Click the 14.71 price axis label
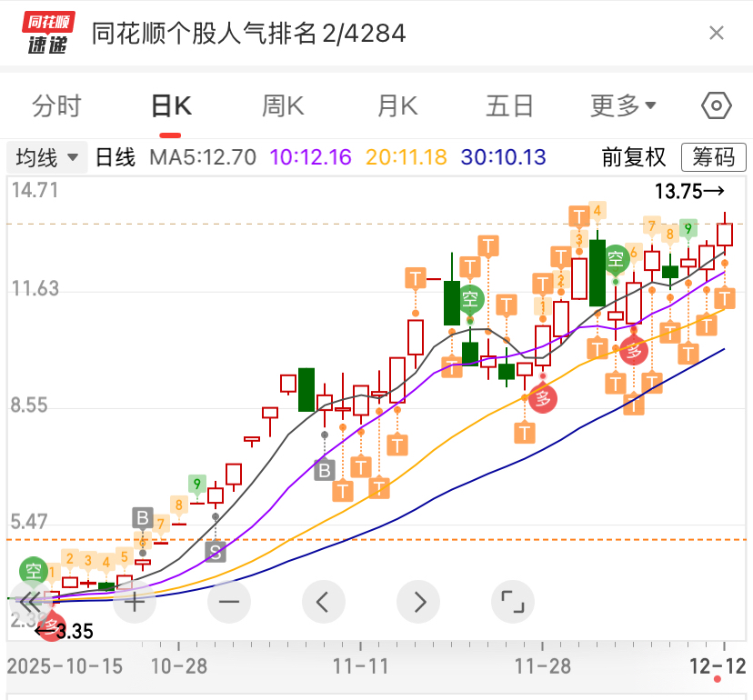 pyautogui.click(x=35, y=190)
